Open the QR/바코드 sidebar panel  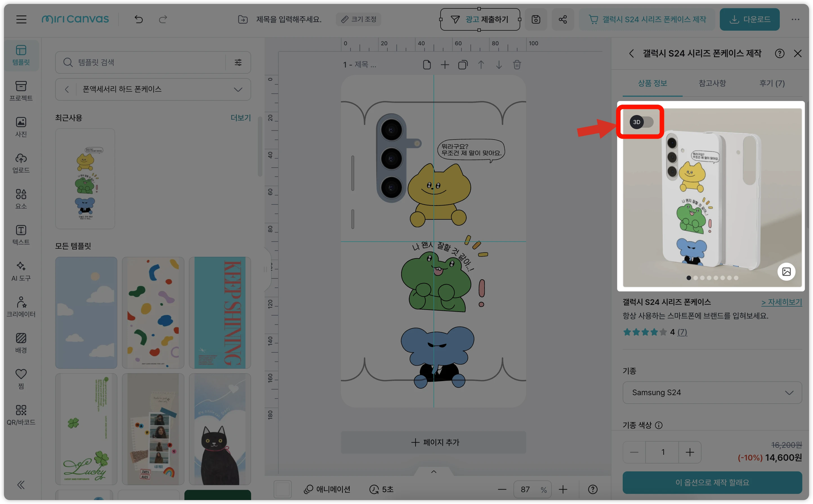(21, 415)
